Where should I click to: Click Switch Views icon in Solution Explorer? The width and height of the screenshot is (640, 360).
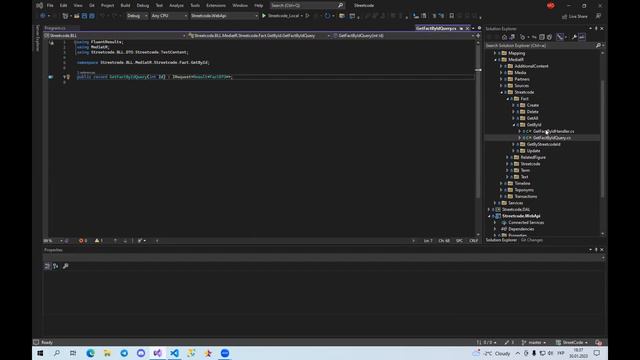512,37
